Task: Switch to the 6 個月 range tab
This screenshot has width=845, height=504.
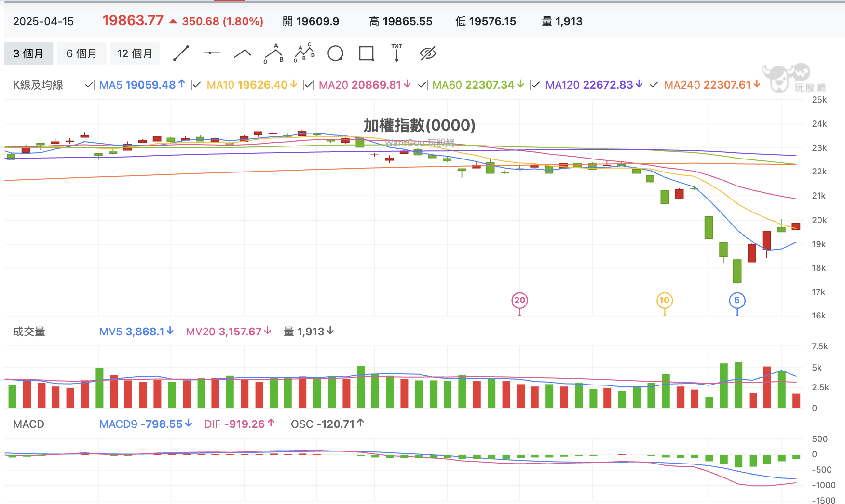Action: pos(82,53)
